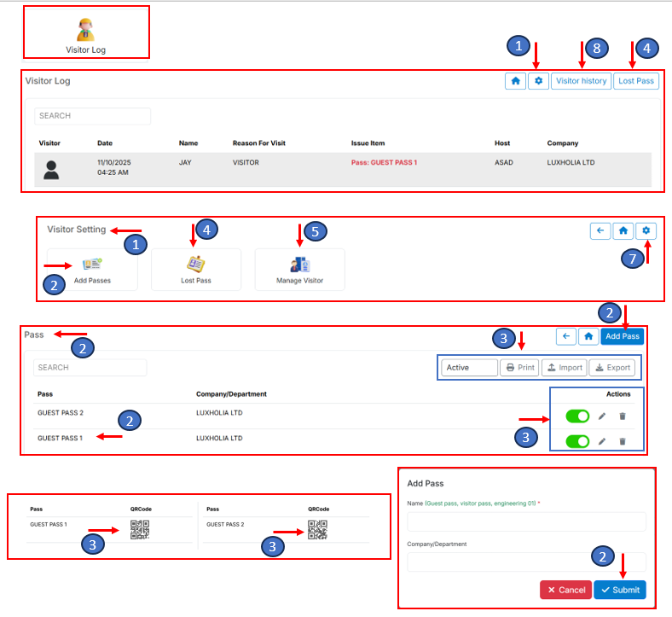The width and height of the screenshot is (672, 617).
Task: Disable the GUEST PASS 2 toggle
Action: click(577, 416)
